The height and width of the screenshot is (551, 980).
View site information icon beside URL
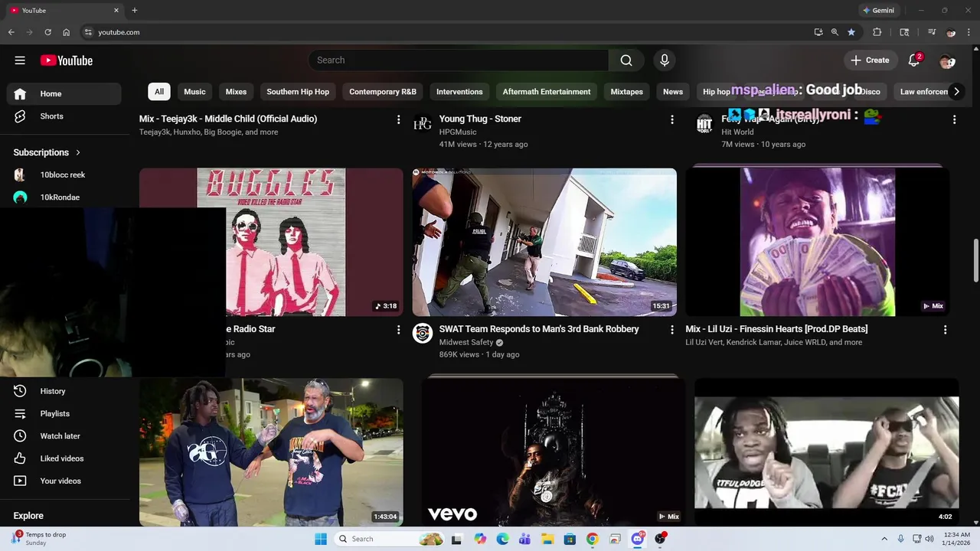pyautogui.click(x=88, y=32)
